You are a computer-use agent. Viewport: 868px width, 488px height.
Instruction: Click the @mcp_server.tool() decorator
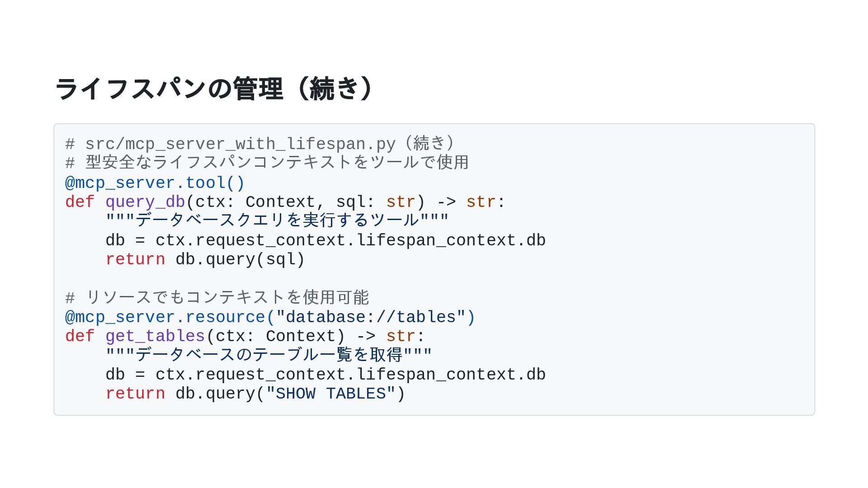(x=155, y=183)
